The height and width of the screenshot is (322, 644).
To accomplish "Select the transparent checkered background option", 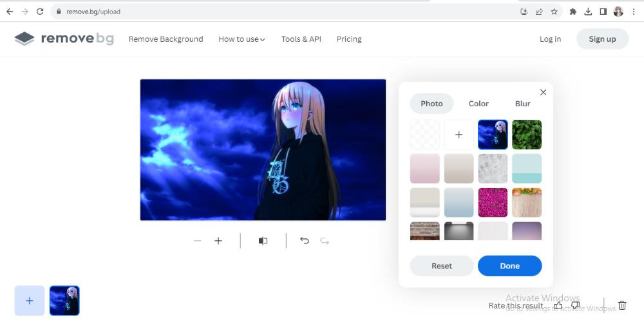I will point(424,135).
